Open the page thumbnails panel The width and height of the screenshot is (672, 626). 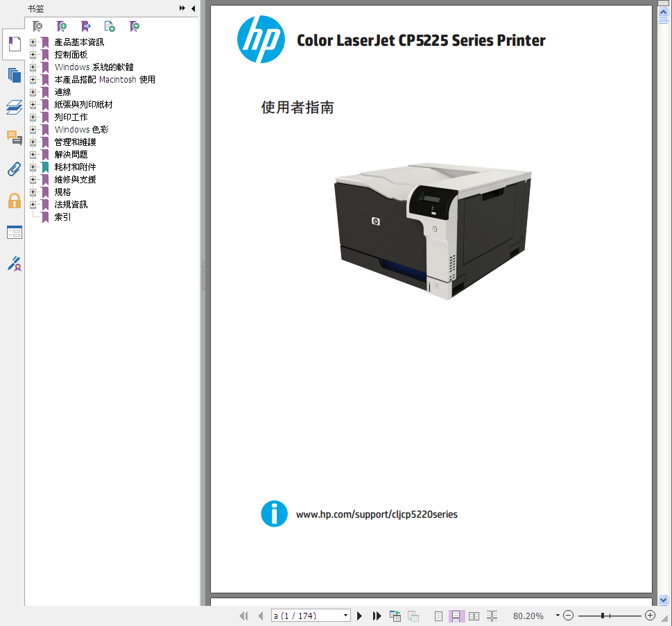(x=14, y=75)
